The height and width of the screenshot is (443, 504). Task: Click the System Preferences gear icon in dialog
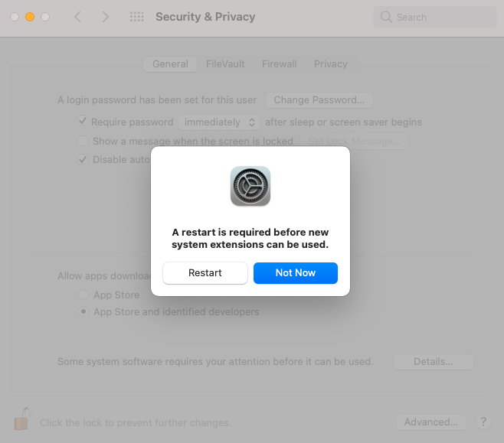click(250, 186)
